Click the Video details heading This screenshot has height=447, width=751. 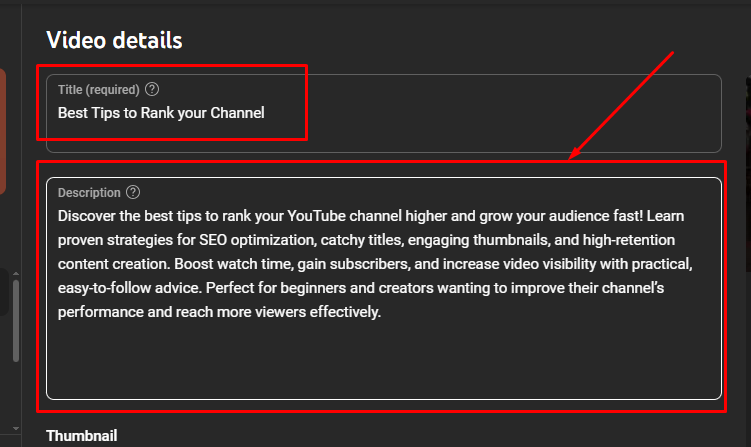[114, 40]
